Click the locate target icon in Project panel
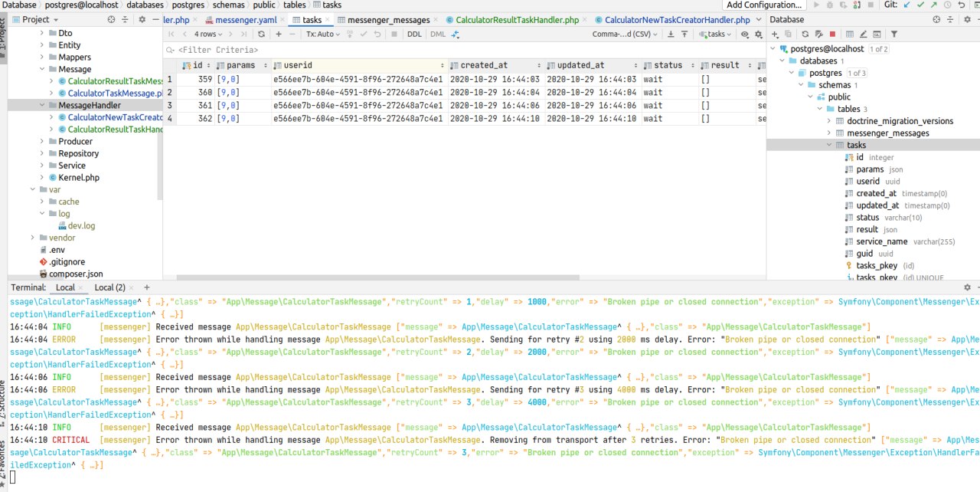 [x=112, y=19]
